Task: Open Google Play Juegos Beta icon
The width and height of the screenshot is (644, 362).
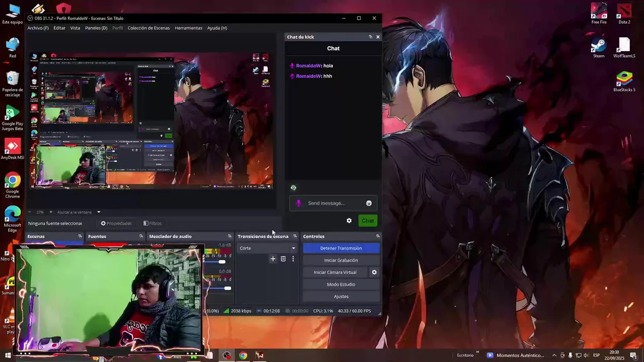Action: coord(13,118)
